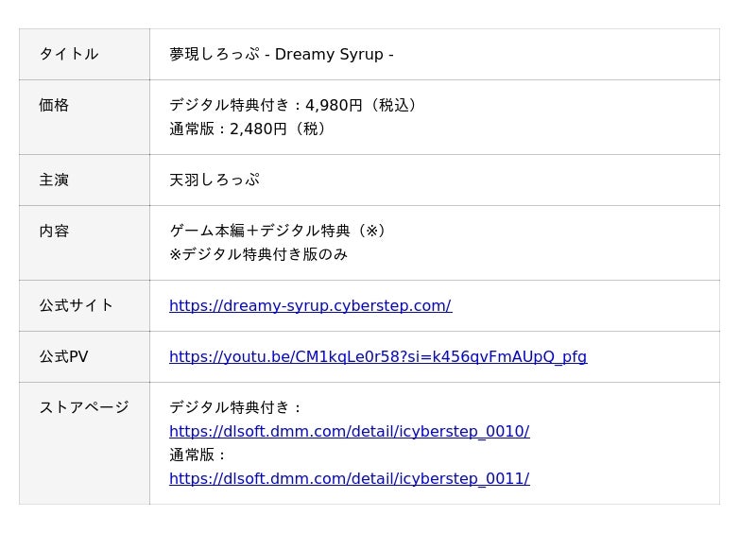This screenshot has width=756, height=533.
Task: Click the 税込 text in the price cell
Action: 397,105
